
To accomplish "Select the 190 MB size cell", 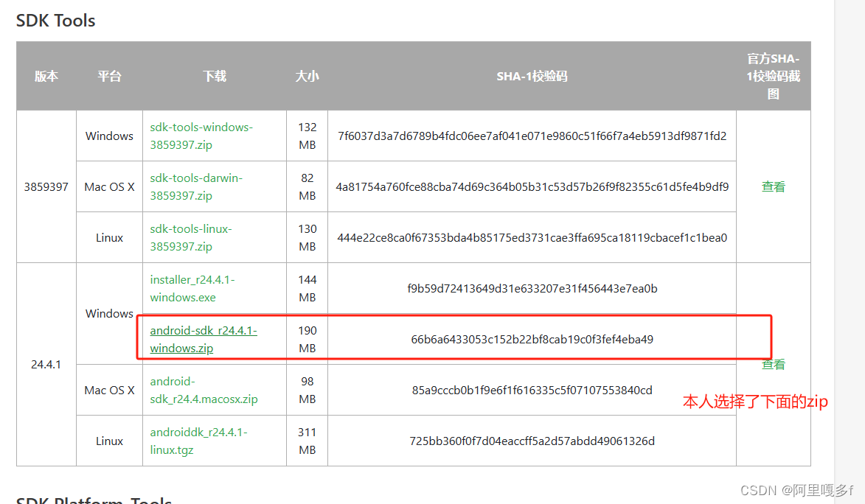I will 308,338.
